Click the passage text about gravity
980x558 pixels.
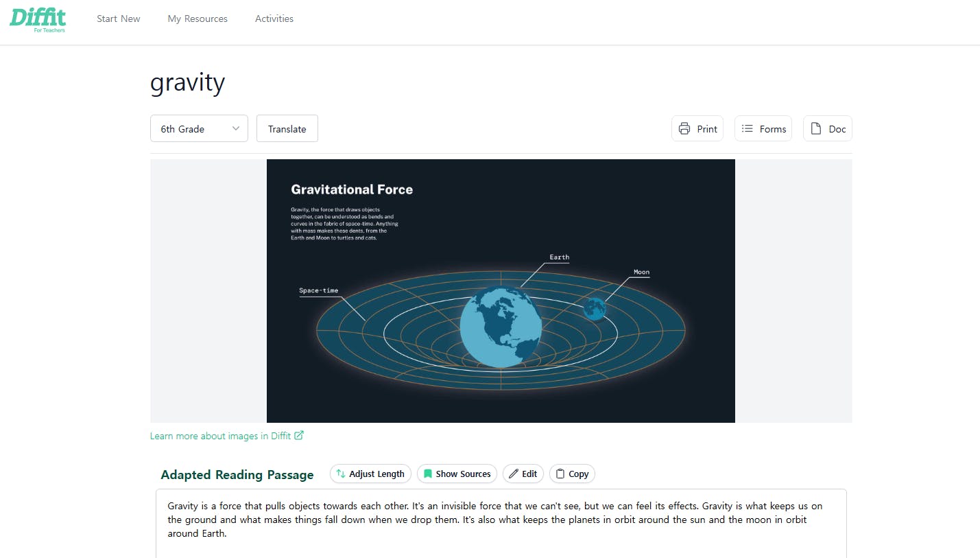(495, 520)
